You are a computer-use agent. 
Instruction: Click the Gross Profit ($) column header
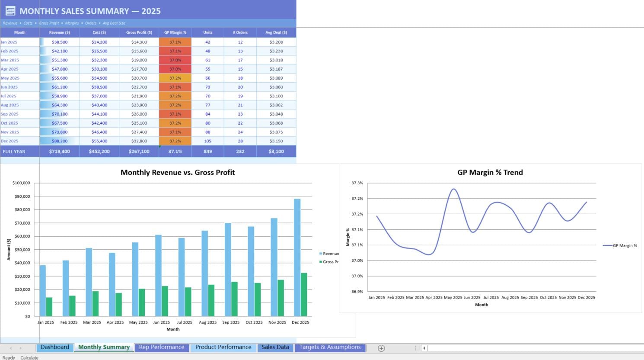[139, 32]
